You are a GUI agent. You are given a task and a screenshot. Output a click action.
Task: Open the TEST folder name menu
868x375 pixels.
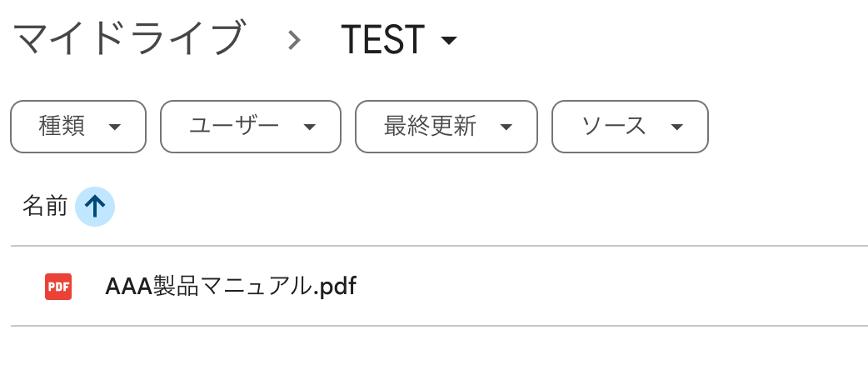tap(383, 39)
